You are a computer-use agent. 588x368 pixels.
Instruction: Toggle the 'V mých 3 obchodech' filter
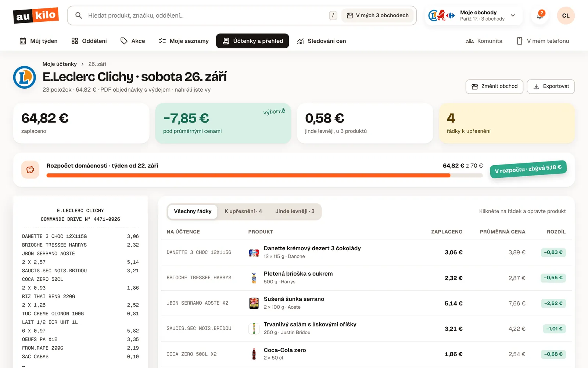(x=377, y=15)
